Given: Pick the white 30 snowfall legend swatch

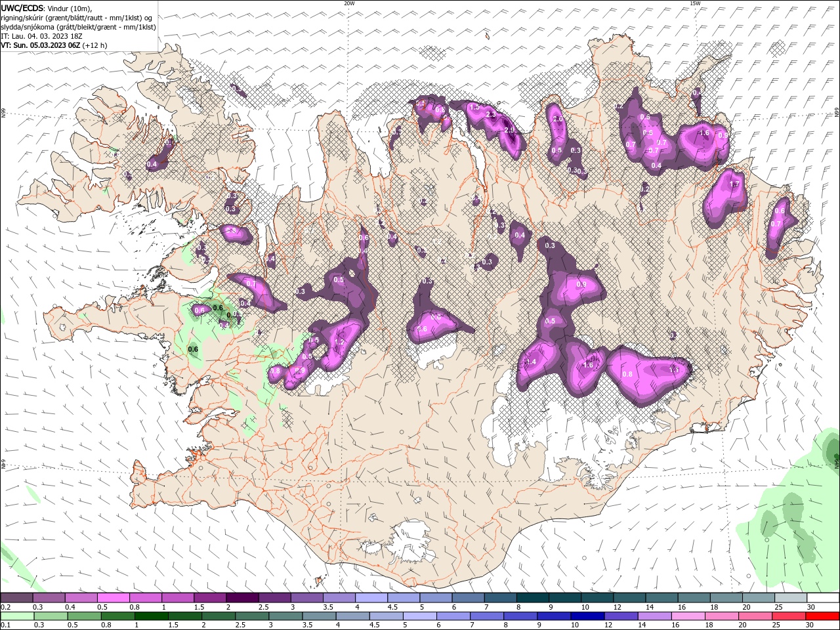Looking at the screenshot, I should point(823,598).
